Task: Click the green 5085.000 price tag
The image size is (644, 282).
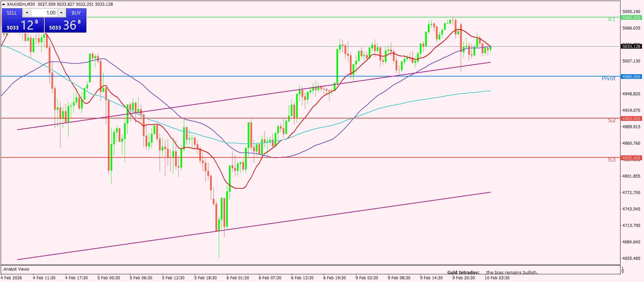Action: pos(631,17)
